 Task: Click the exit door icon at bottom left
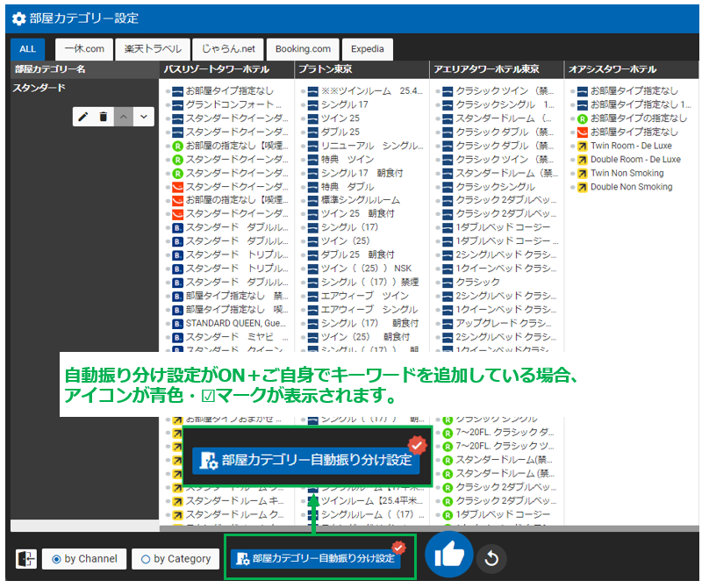click(25, 559)
